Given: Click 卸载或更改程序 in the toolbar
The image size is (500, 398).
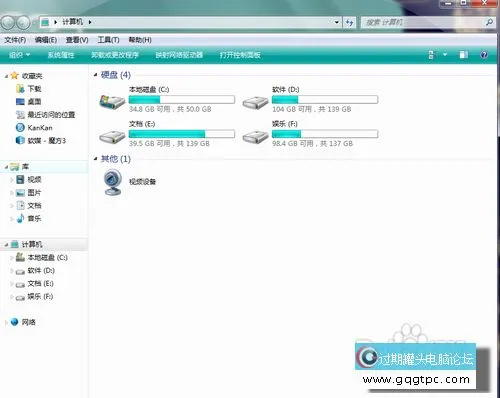Looking at the screenshot, I should pyautogui.click(x=115, y=55).
